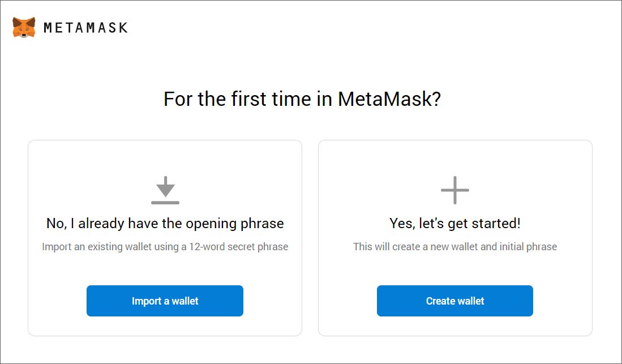Click the horizontal bar under the download arrow
The height and width of the screenshot is (364, 622).
pos(165,203)
